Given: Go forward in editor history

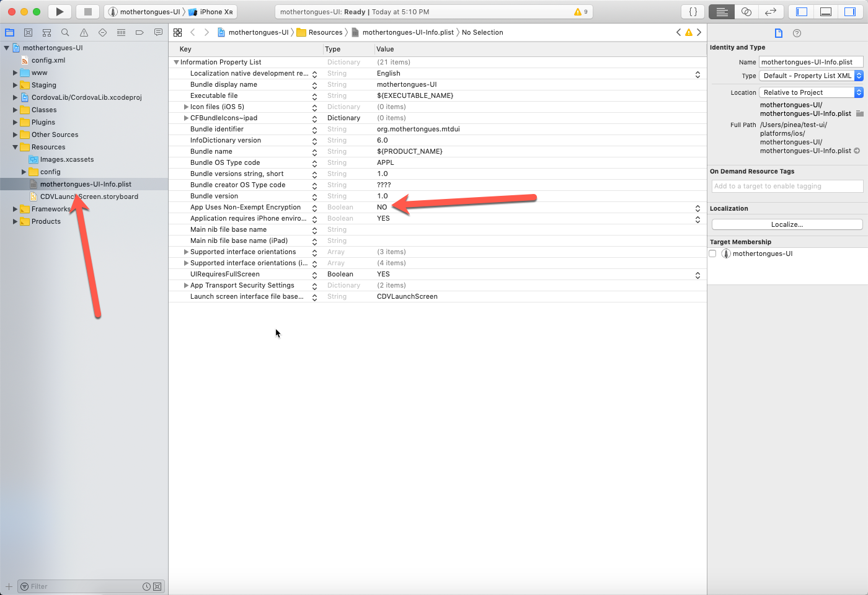Looking at the screenshot, I should point(206,32).
